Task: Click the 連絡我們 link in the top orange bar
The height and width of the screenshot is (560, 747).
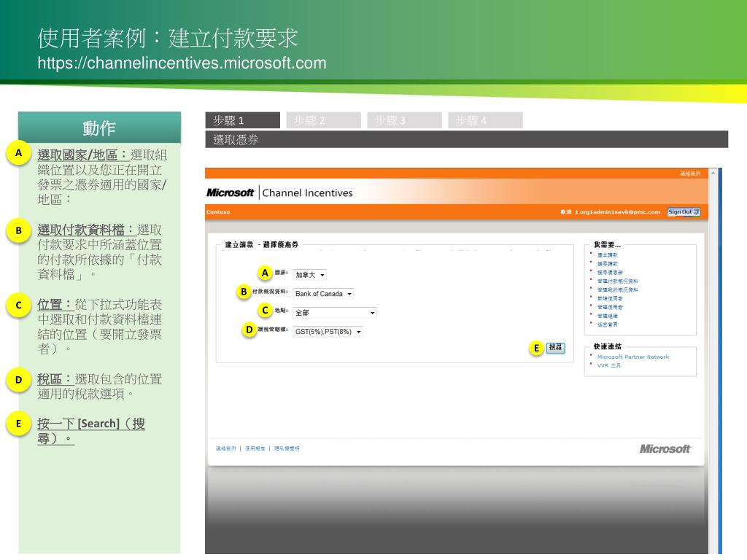Action: [690, 174]
